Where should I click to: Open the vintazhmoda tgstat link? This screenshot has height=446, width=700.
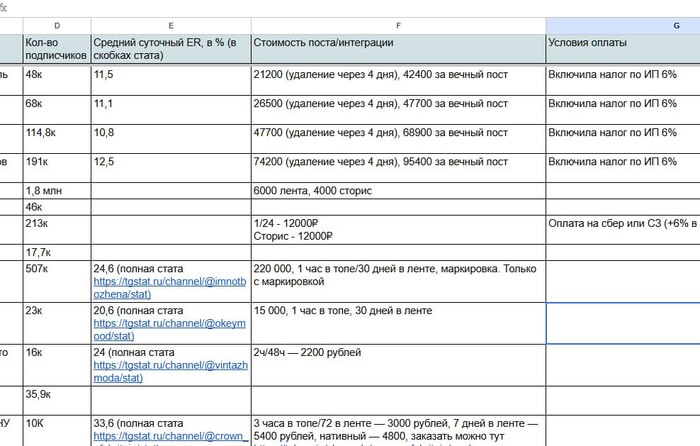[170, 371]
